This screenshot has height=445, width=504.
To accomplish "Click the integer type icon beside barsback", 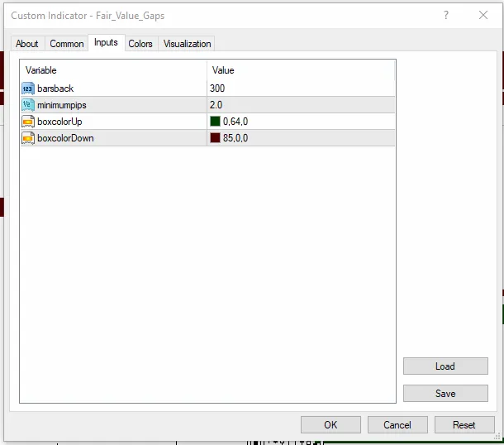I will (x=28, y=89).
